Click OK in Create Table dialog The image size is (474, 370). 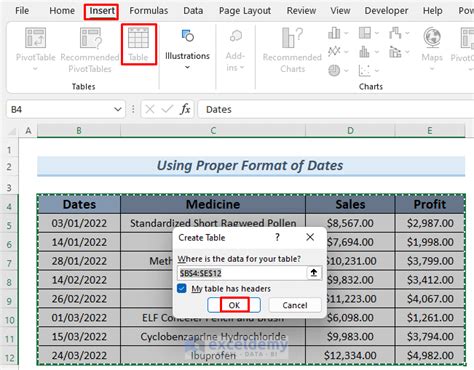[234, 305]
